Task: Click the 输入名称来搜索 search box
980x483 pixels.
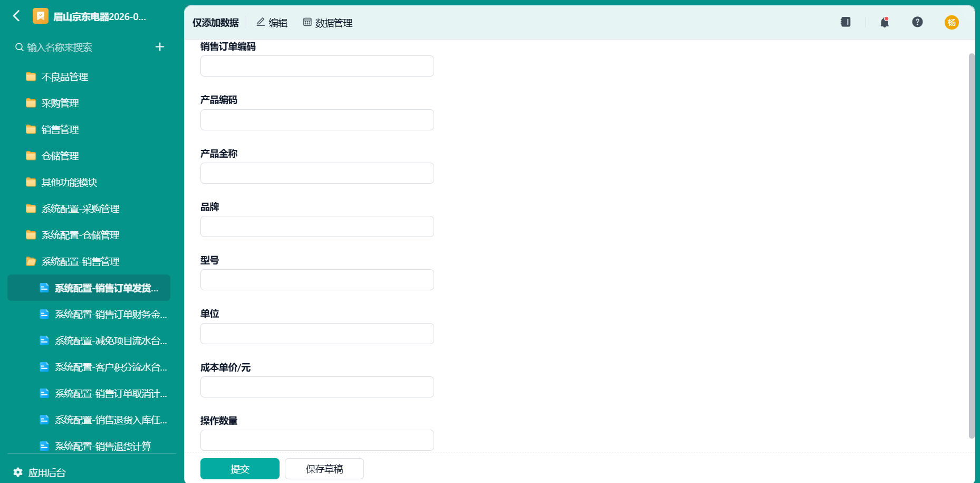Action: [x=84, y=47]
